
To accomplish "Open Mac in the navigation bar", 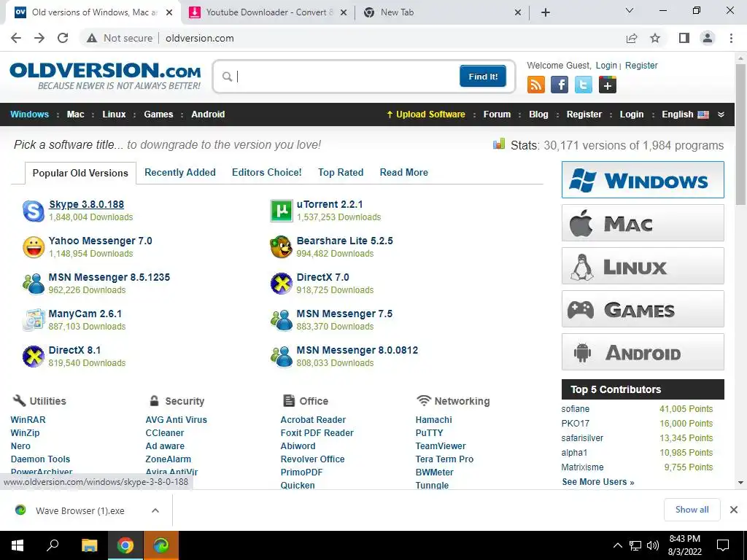I will [75, 114].
